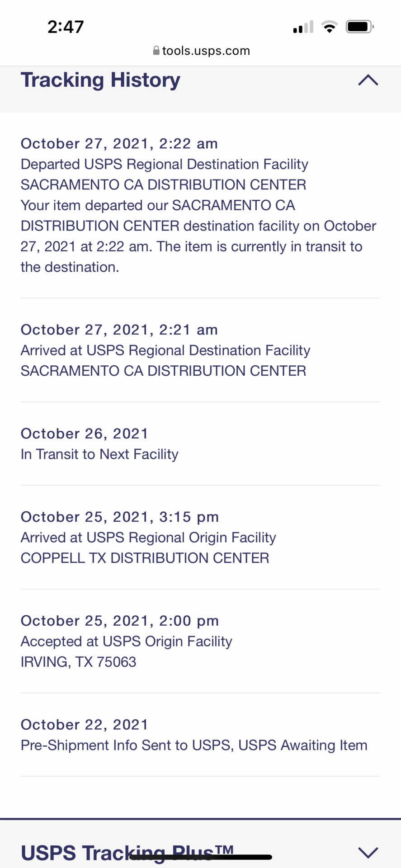The height and width of the screenshot is (868, 401).
Task: Tap the battery icon in status bar
Action: pos(360,27)
